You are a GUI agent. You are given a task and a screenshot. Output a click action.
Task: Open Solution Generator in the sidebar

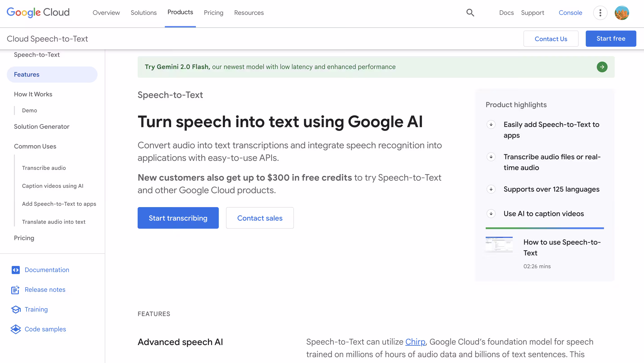42,126
